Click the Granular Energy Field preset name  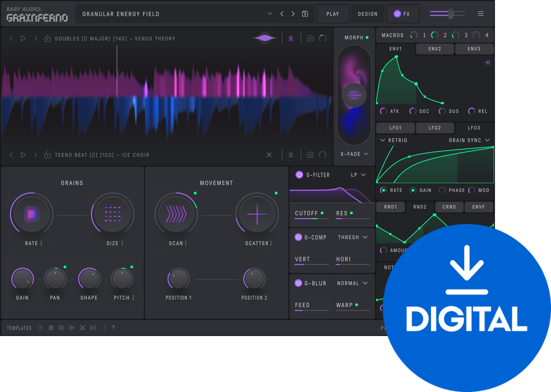click(x=121, y=14)
